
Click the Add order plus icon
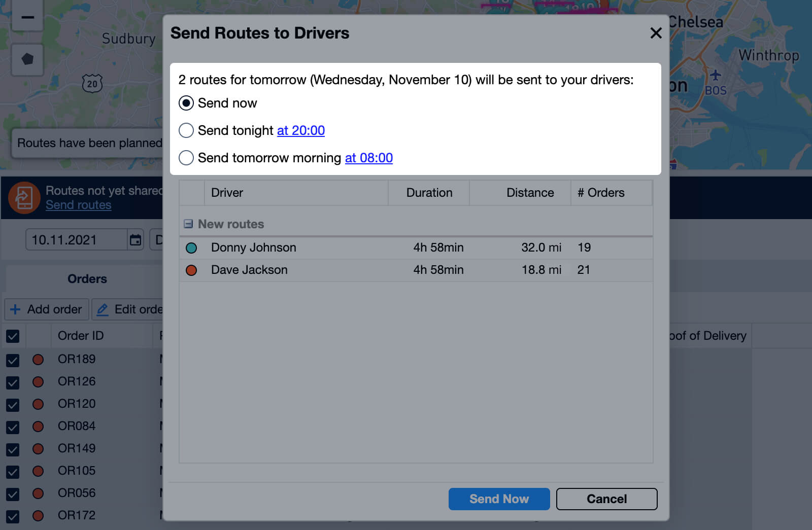(16, 309)
